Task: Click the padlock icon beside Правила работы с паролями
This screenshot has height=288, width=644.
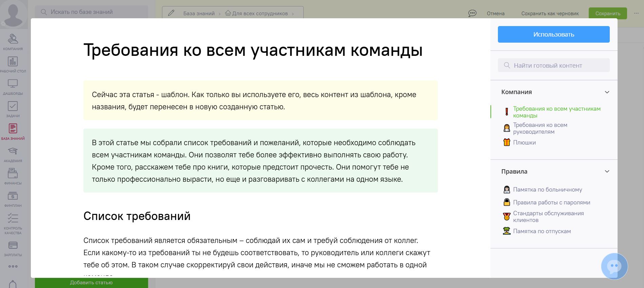Action: pyautogui.click(x=507, y=202)
